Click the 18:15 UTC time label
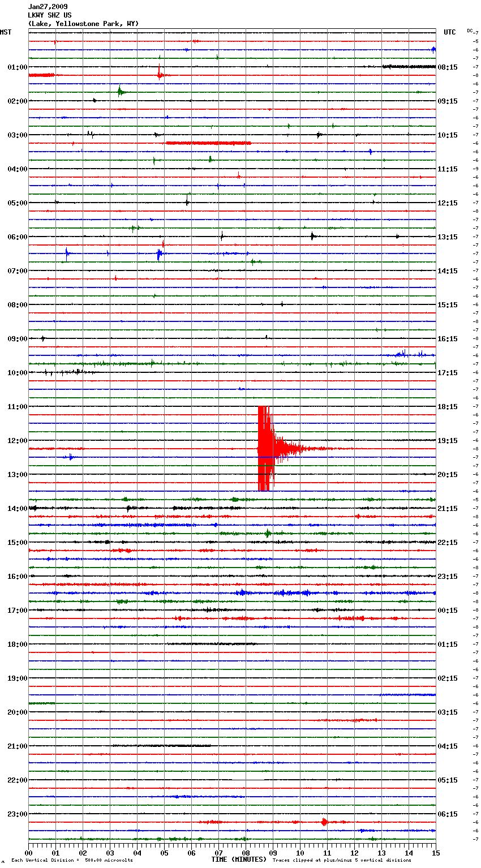Screen dimensions: 481x868 click(x=448, y=407)
